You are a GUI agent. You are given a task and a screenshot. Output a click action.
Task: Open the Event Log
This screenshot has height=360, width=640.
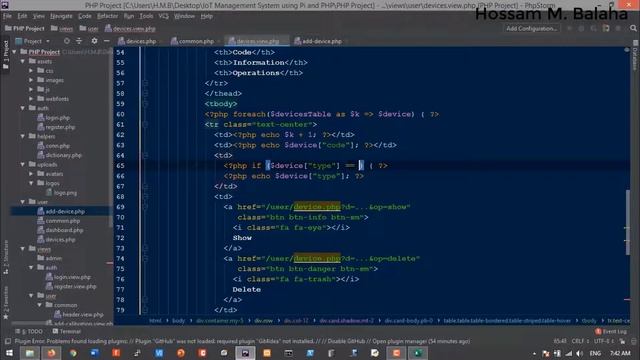coord(611,331)
